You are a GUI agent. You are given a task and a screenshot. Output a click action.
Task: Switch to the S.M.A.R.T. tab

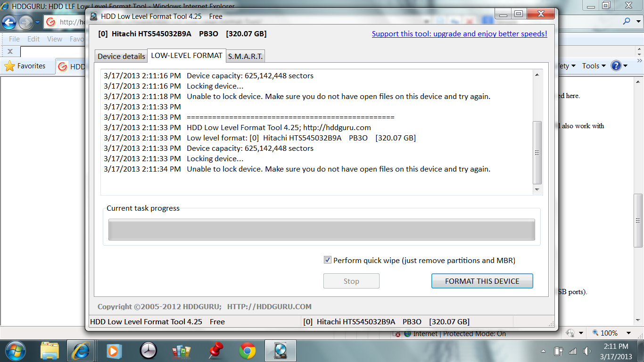245,56
